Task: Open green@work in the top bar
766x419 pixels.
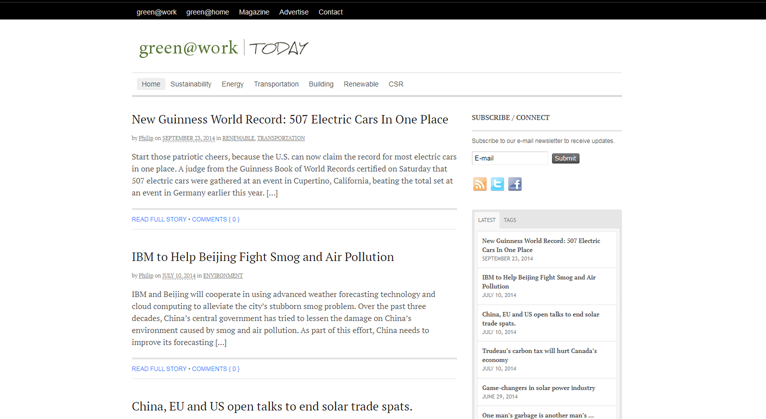Action: 156,12
